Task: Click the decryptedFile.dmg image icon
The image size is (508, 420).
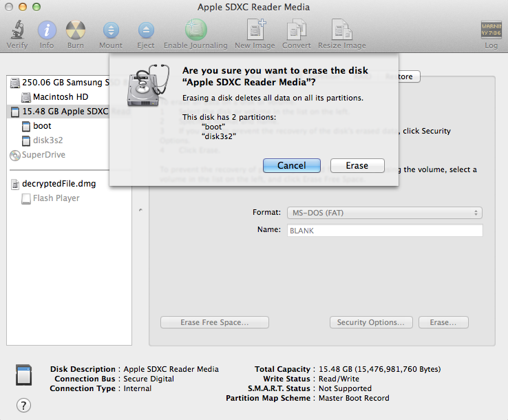Action: coord(15,184)
